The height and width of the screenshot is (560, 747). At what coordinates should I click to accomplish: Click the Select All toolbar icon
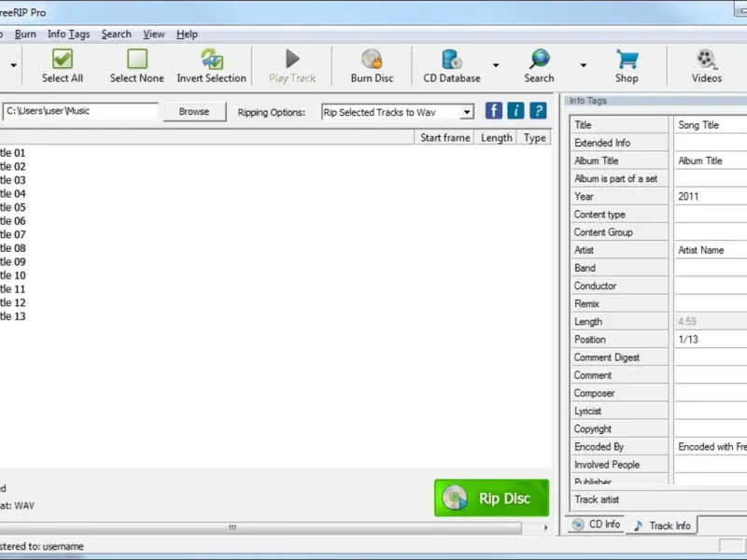coord(63,59)
